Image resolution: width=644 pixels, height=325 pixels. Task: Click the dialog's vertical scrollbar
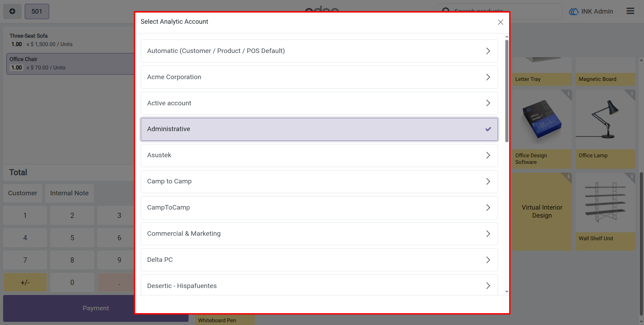(507, 91)
